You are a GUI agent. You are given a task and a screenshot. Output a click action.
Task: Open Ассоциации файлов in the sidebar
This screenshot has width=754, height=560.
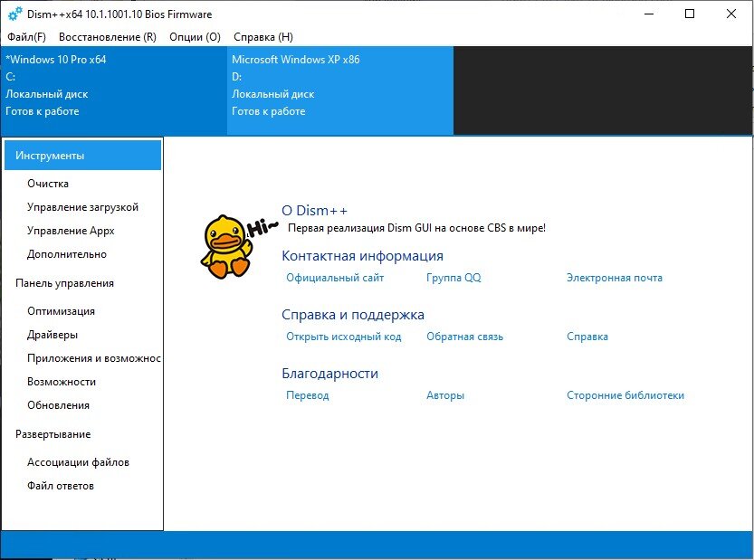click(78, 462)
